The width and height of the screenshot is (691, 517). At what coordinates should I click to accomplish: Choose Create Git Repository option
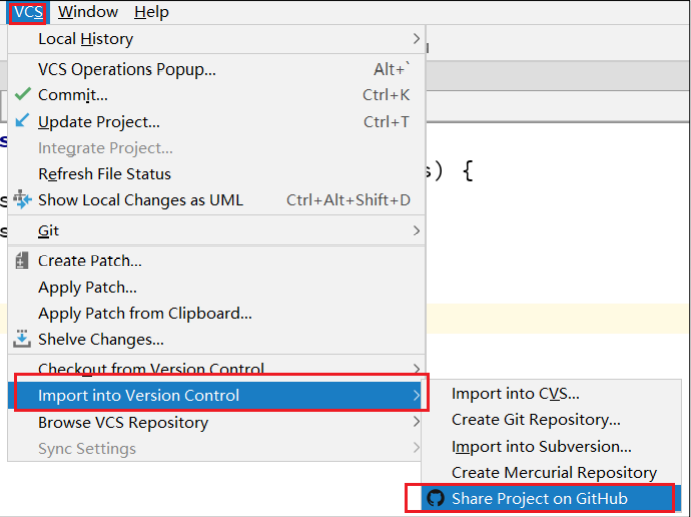pyautogui.click(x=535, y=420)
